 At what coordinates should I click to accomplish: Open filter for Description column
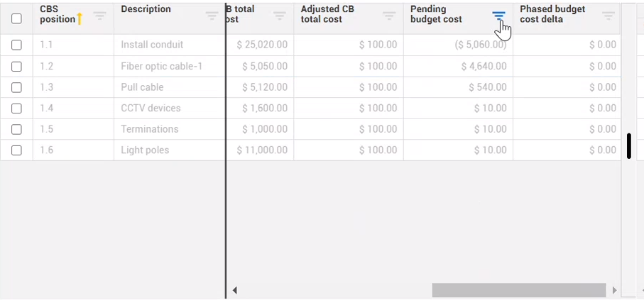click(x=212, y=16)
